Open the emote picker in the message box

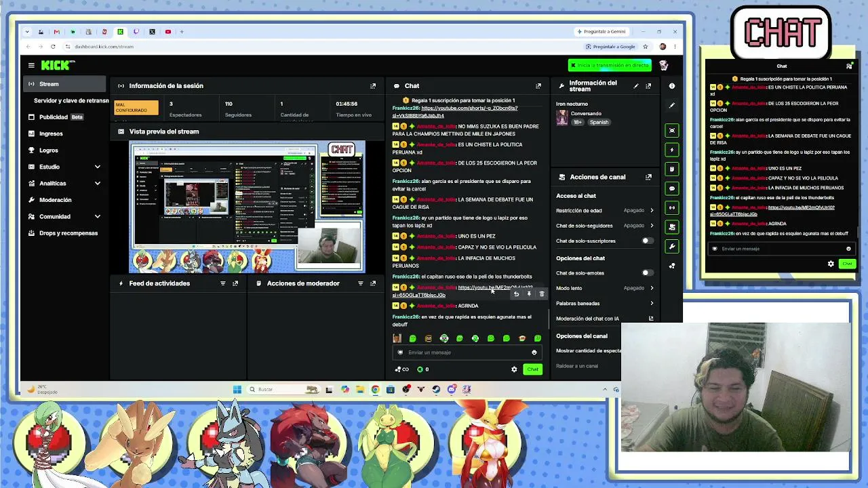(x=534, y=352)
